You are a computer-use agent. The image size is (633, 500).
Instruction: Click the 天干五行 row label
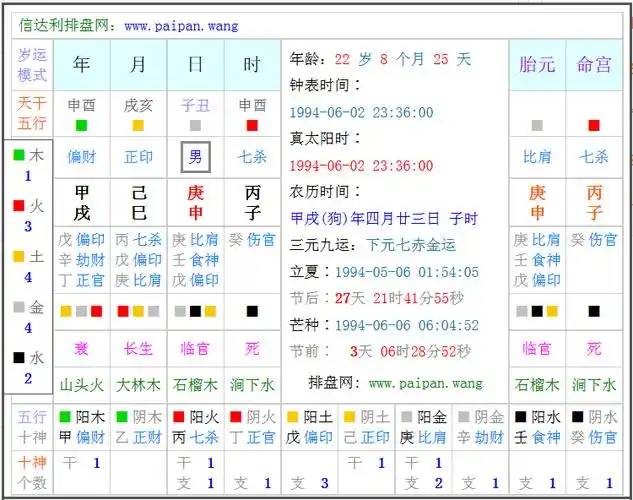tap(32, 113)
